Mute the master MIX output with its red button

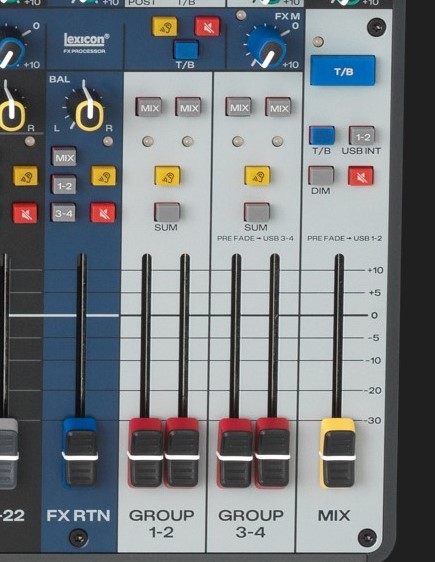click(361, 176)
